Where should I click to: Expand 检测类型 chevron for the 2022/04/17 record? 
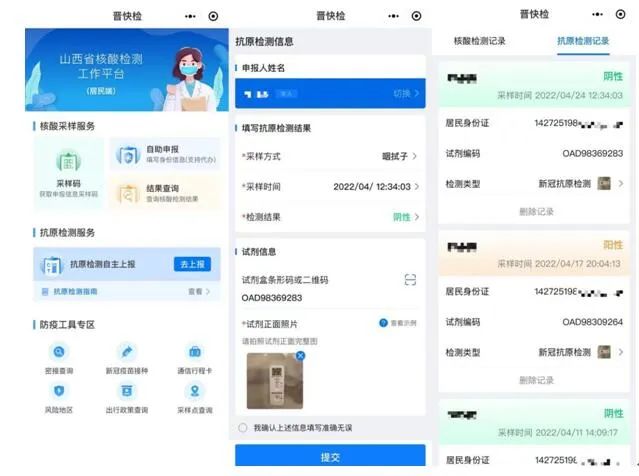tap(621, 352)
